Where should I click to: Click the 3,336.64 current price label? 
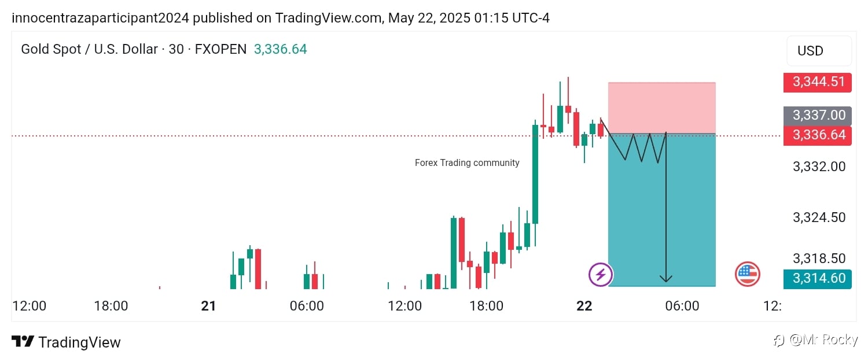[x=817, y=135]
